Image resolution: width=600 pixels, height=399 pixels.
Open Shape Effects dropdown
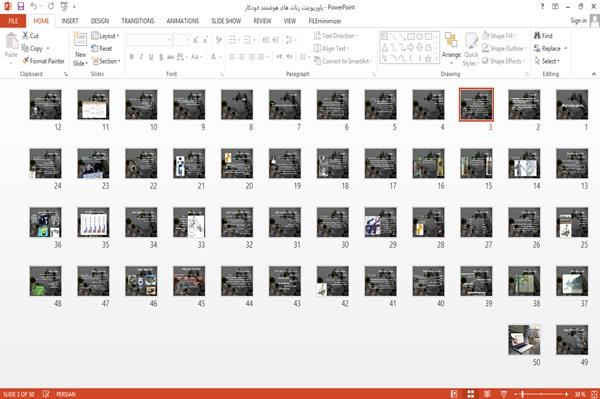tap(503, 61)
